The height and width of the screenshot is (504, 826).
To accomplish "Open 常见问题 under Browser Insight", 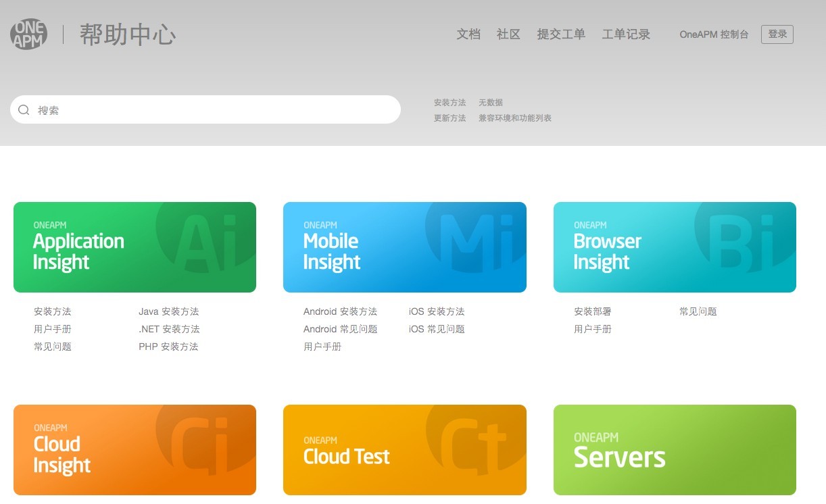I will click(x=698, y=311).
